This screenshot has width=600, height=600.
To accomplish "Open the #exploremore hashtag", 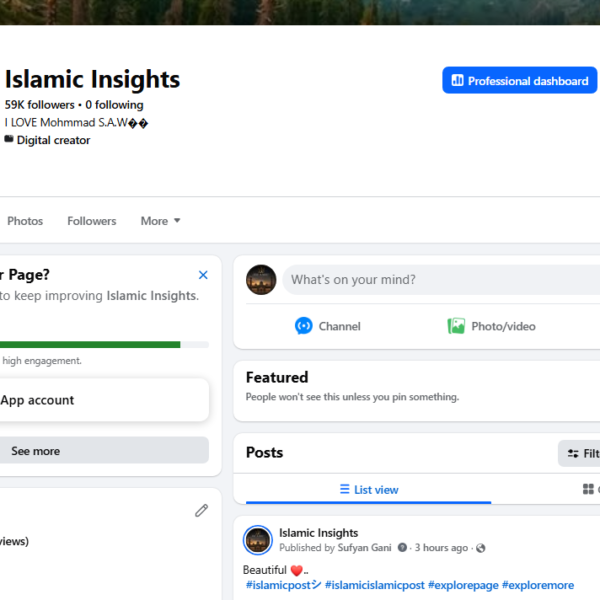I will pos(538,585).
